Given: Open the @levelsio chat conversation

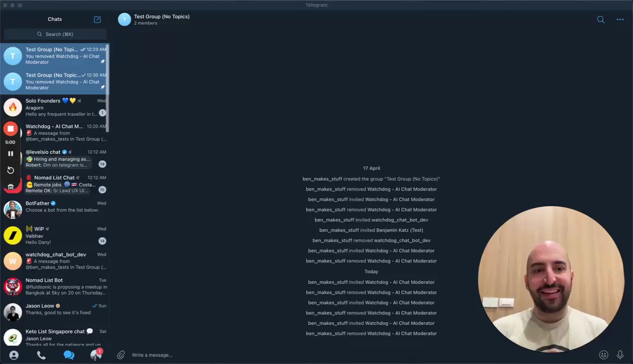Looking at the screenshot, I should click(x=55, y=158).
